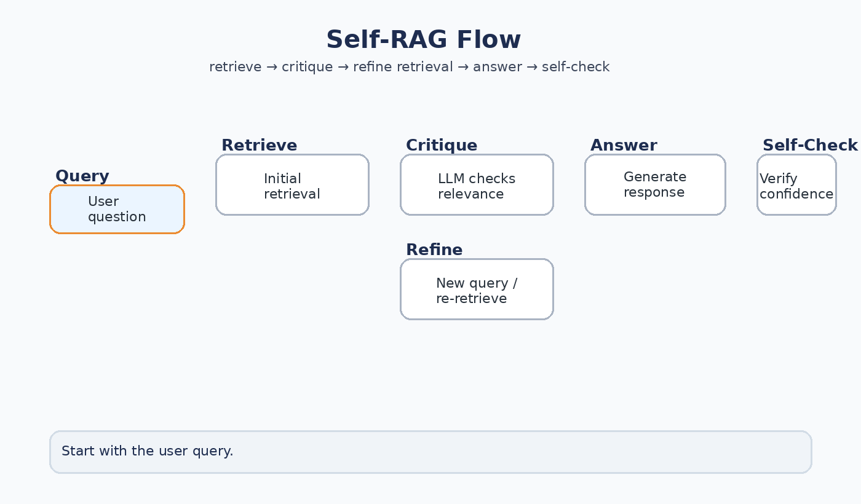
Task: Click refine retrieval in the subtitle
Action: (402, 66)
